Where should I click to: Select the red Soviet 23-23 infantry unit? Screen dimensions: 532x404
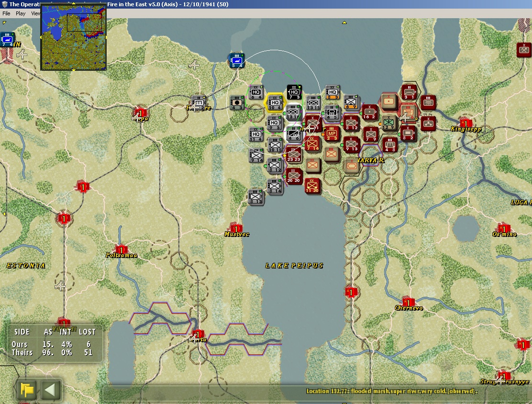[294, 155]
